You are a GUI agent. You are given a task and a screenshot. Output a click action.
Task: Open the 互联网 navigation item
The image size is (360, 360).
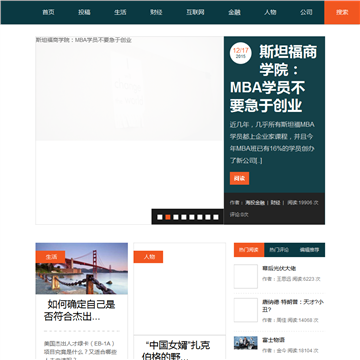coord(195,12)
